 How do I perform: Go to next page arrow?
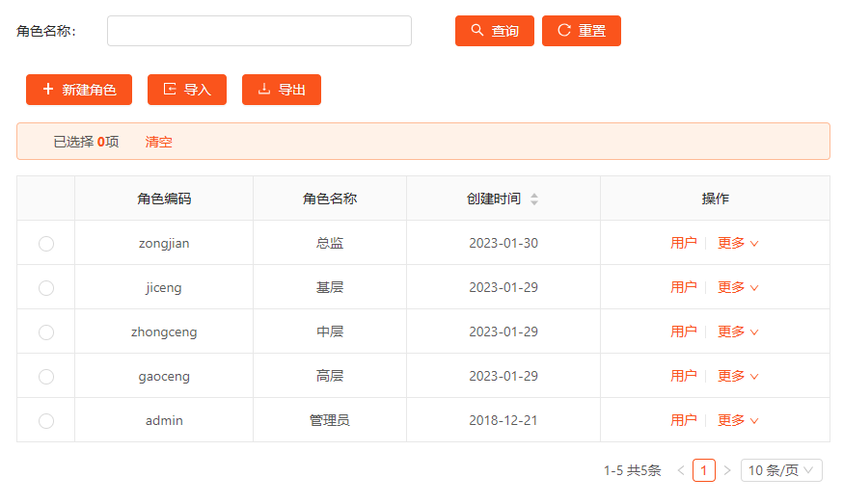point(727,470)
